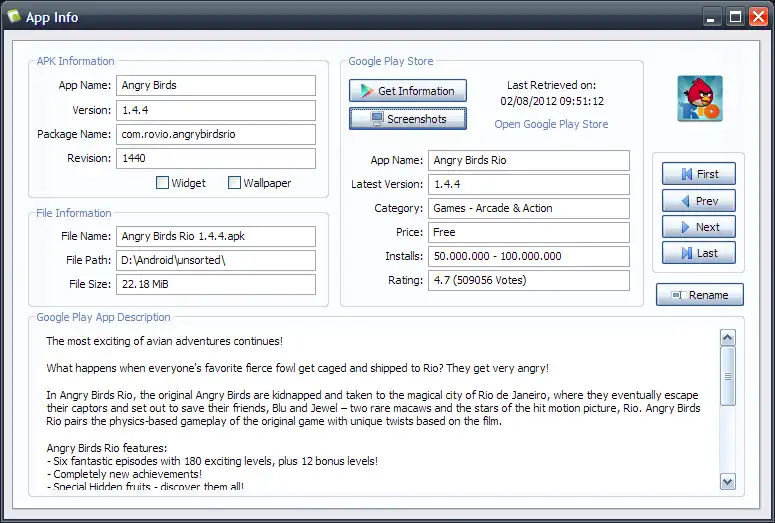Click the Get Information button
Viewport: 775px width, 523px height.
[x=407, y=91]
